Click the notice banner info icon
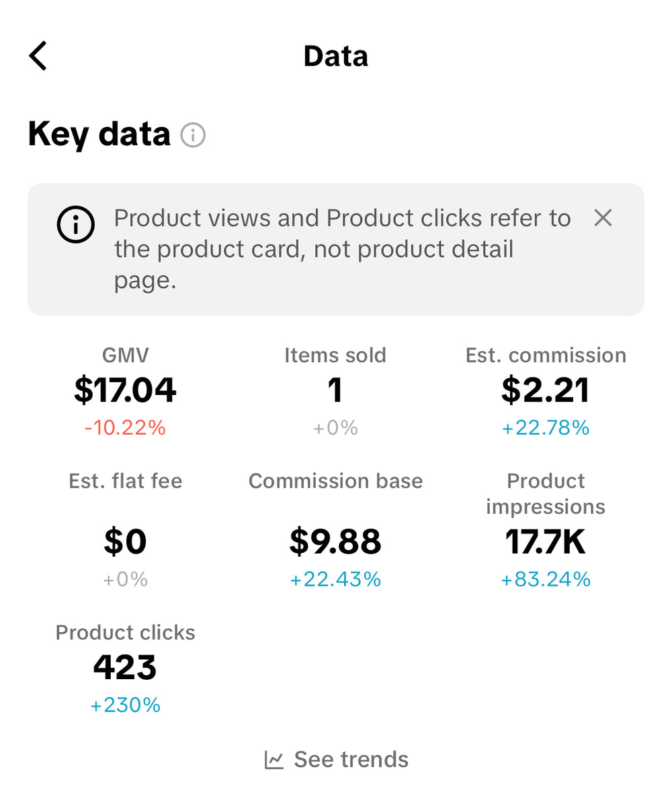The image size is (672, 790). 76,226
